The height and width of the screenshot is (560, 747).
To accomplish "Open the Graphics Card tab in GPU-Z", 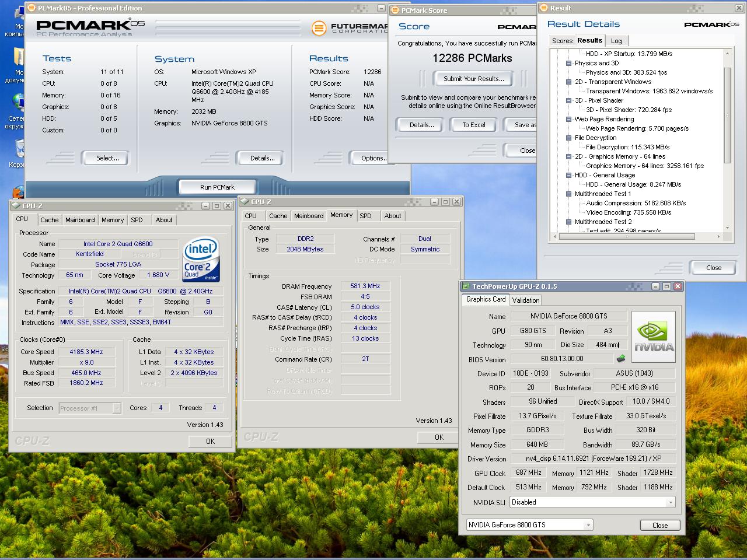I will 486,299.
